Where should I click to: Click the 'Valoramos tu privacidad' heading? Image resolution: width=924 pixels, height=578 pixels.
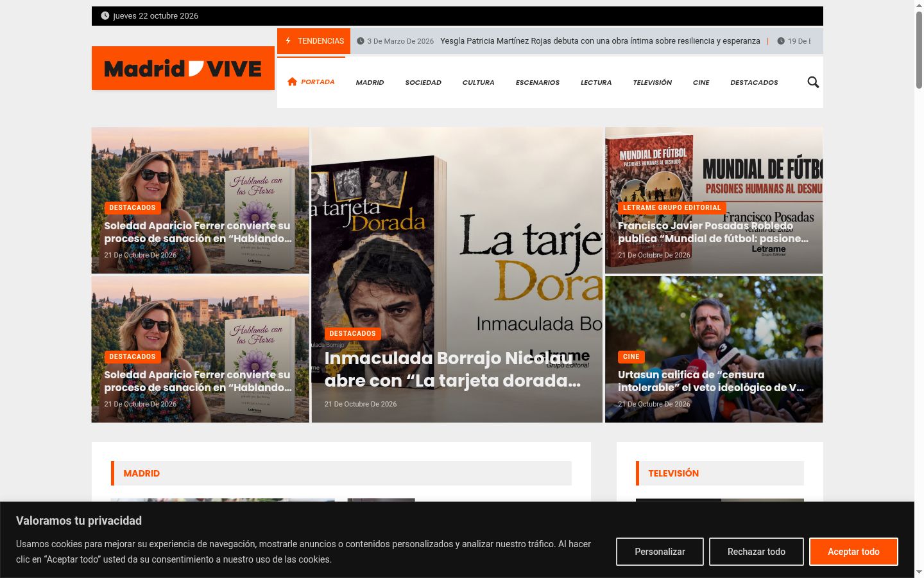tap(79, 521)
